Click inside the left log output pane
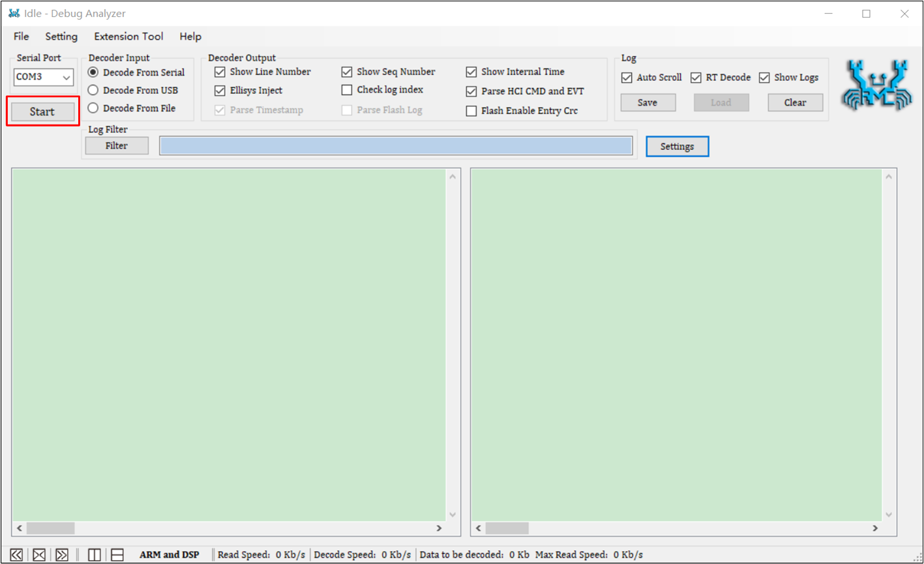924x564 pixels. pos(229,345)
